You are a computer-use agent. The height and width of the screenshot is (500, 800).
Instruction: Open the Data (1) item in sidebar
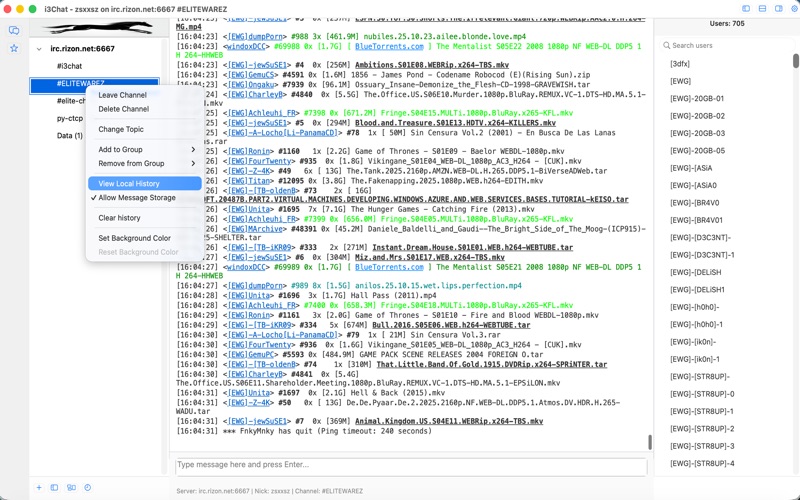[69, 136]
